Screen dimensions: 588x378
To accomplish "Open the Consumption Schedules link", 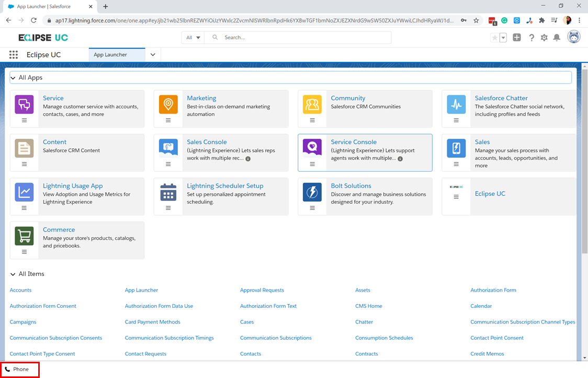I will point(384,338).
